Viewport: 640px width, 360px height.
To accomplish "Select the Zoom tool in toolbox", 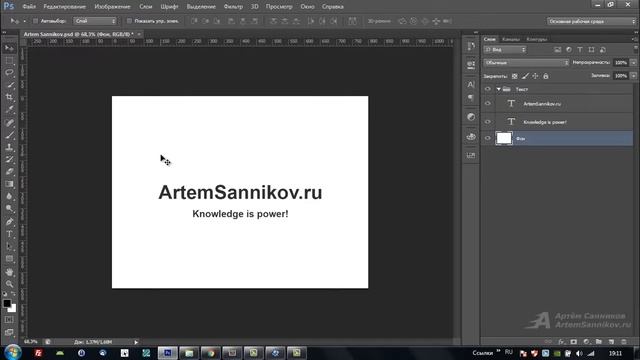I will click(9, 284).
